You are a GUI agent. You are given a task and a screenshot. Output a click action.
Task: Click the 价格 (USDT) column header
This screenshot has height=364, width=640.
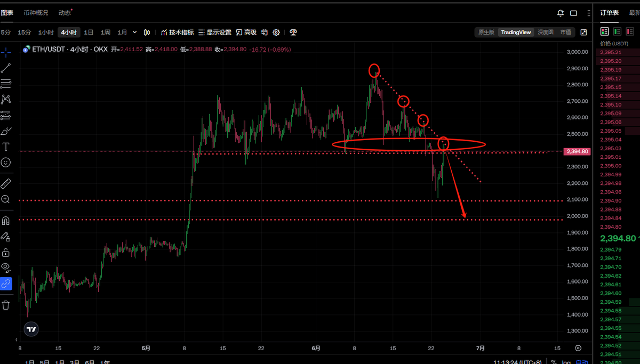(614, 44)
